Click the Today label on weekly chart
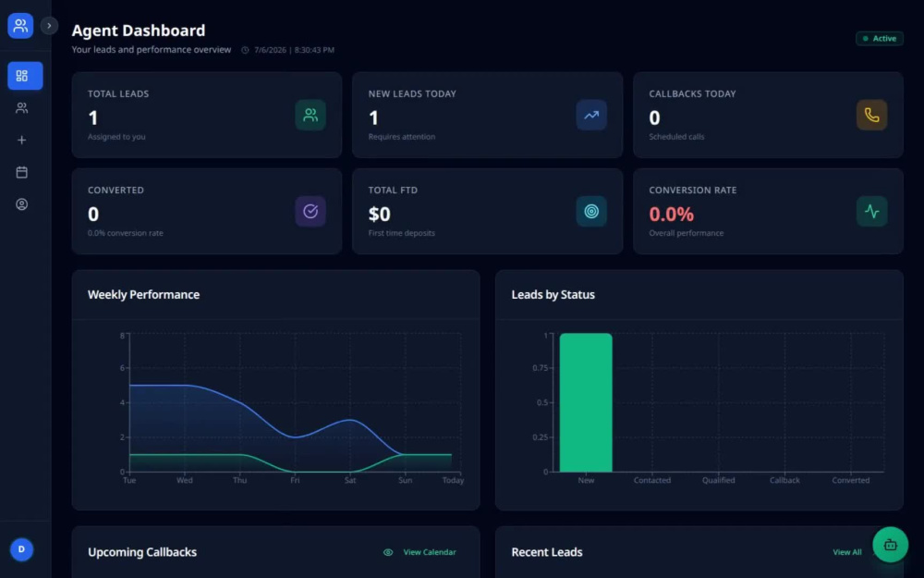This screenshot has width=924, height=578. tap(453, 480)
